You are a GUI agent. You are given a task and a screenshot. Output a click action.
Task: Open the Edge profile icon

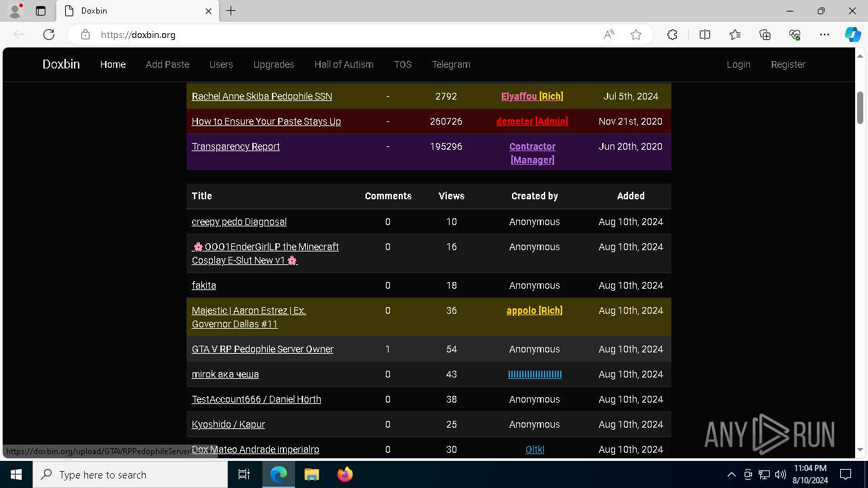15,11
